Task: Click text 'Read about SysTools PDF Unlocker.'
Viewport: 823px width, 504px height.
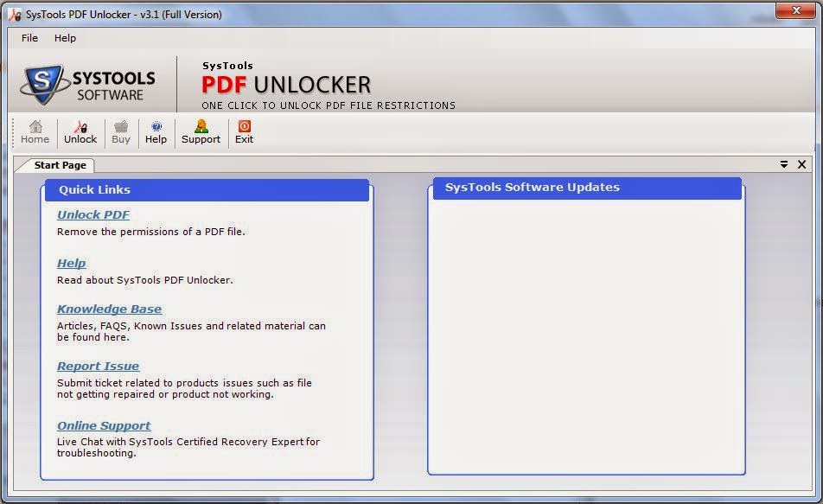Action: click(x=145, y=280)
